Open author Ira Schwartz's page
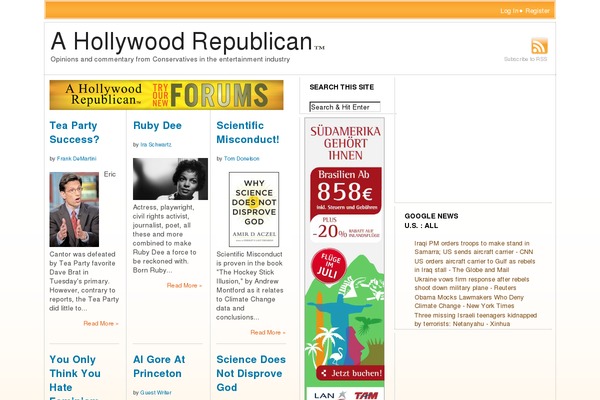Screen dimensions: 600x400 point(156,145)
